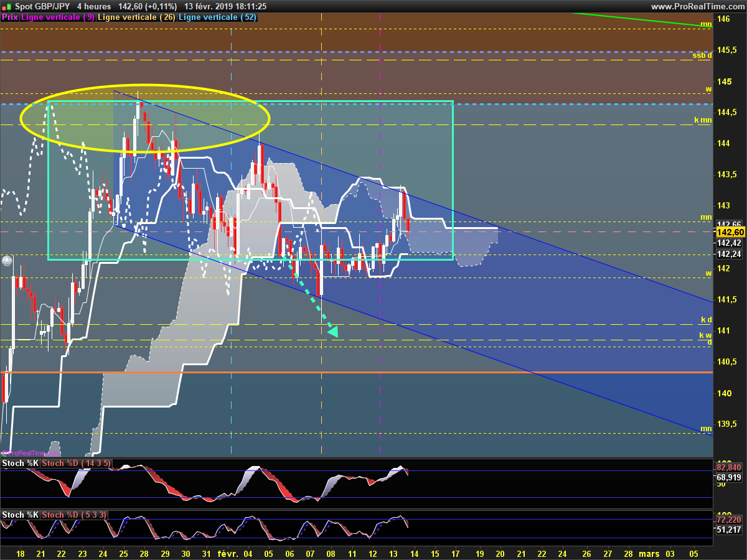Click the 13 févr. 2019 18:11:25 timestamp
This screenshot has height=560, width=747.
click(x=225, y=6)
